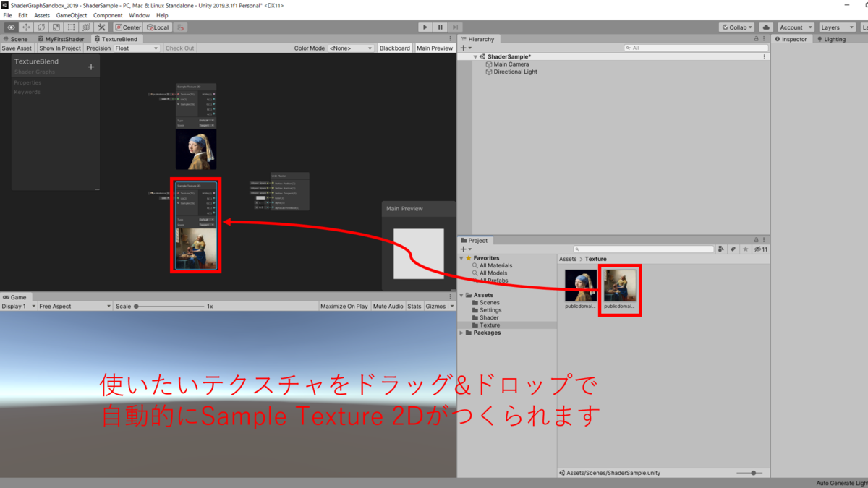Screen dimensions: 868x488
Task: Switch to the MyFirstShader tab
Action: (61, 39)
